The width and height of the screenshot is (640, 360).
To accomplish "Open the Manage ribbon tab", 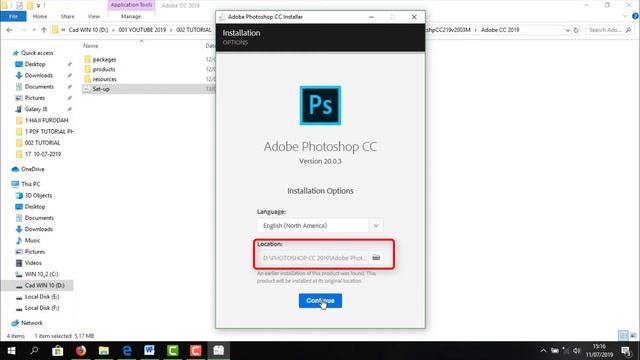I will coord(131,16).
